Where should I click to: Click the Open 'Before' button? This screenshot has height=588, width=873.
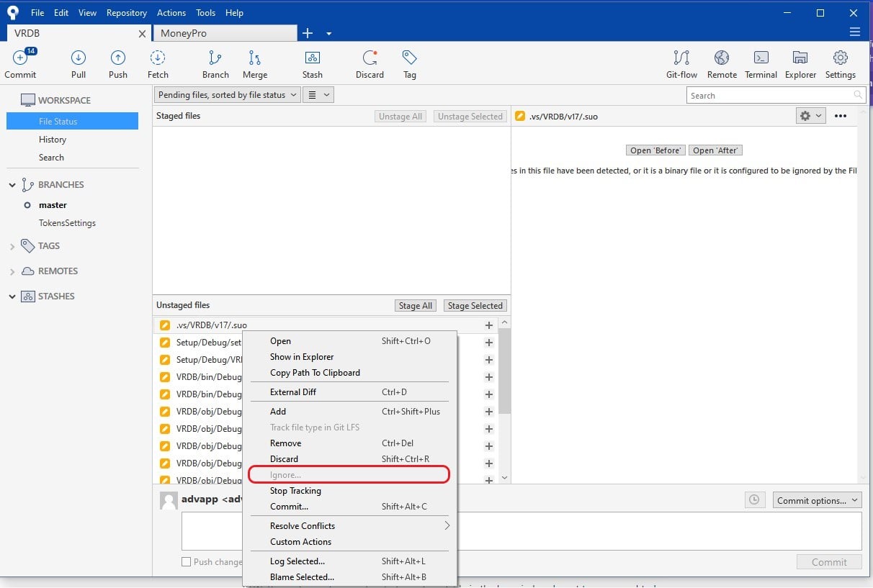coord(655,150)
